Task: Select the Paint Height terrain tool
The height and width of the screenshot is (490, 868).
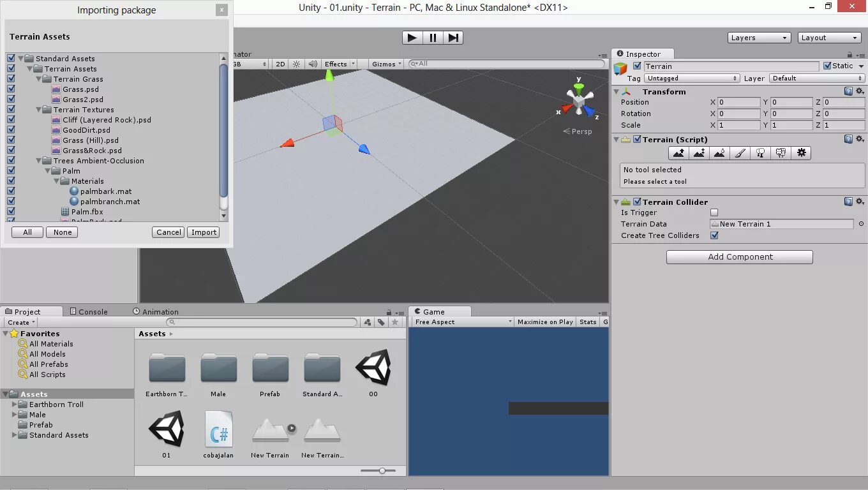Action: (x=700, y=153)
